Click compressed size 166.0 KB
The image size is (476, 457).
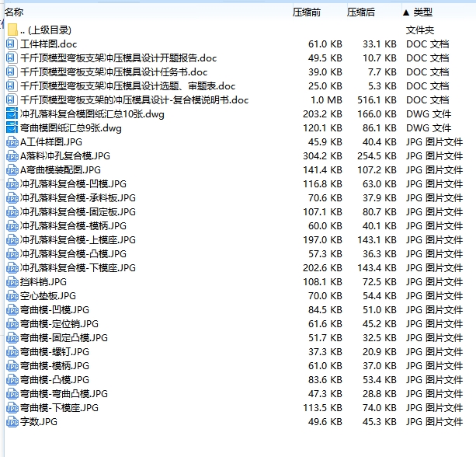tap(377, 114)
